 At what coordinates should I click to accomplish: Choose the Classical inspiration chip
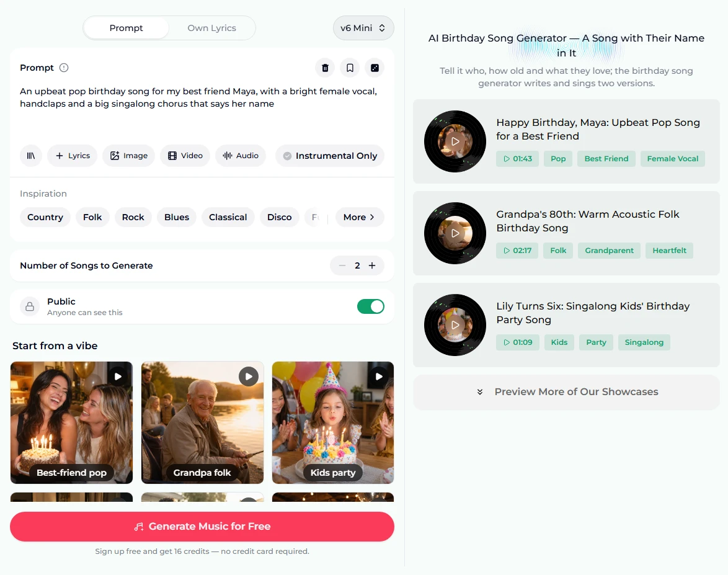(228, 217)
